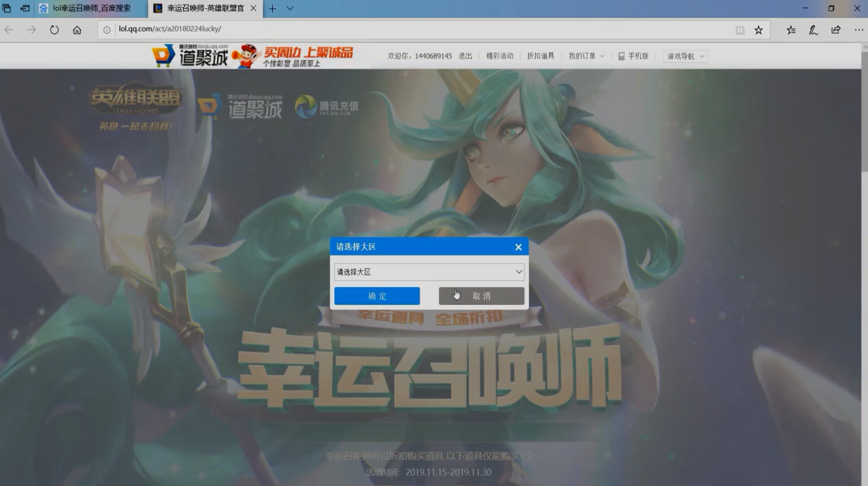Click the 道聚城 logo in header

pos(190,56)
